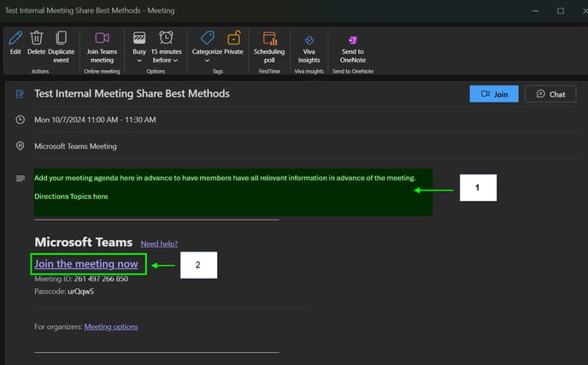588x365 pixels.
Task: Delete the meeting with trash icon
Action: pyautogui.click(x=37, y=38)
